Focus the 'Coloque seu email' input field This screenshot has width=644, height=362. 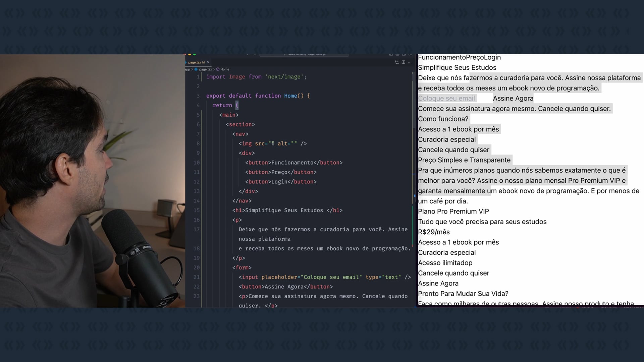pyautogui.click(x=446, y=99)
